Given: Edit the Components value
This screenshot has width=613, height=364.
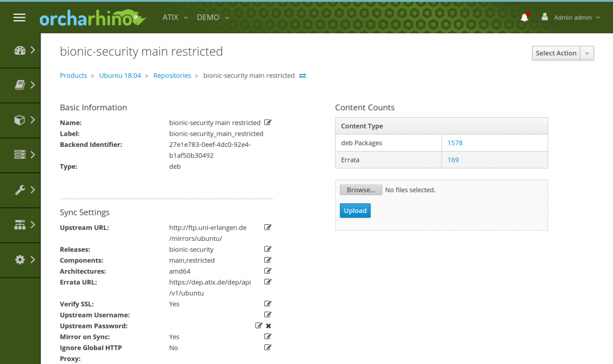Looking at the screenshot, I should [x=268, y=260].
